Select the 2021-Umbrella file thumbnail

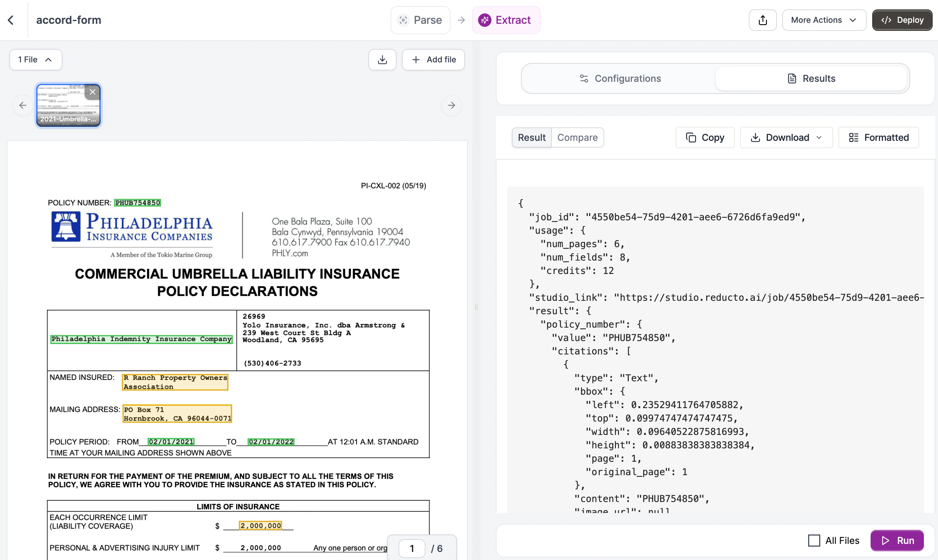(68, 105)
